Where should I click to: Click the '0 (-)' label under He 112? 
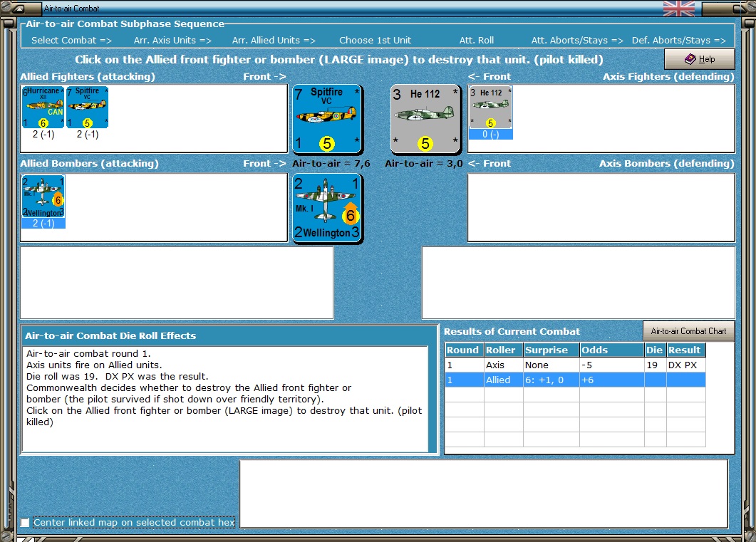click(490, 135)
